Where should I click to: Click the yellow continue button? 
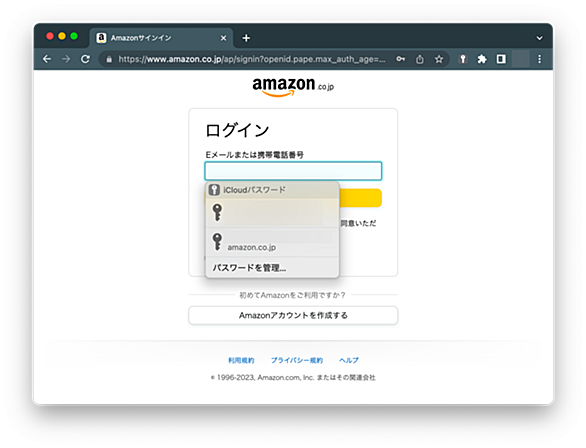coord(360,198)
